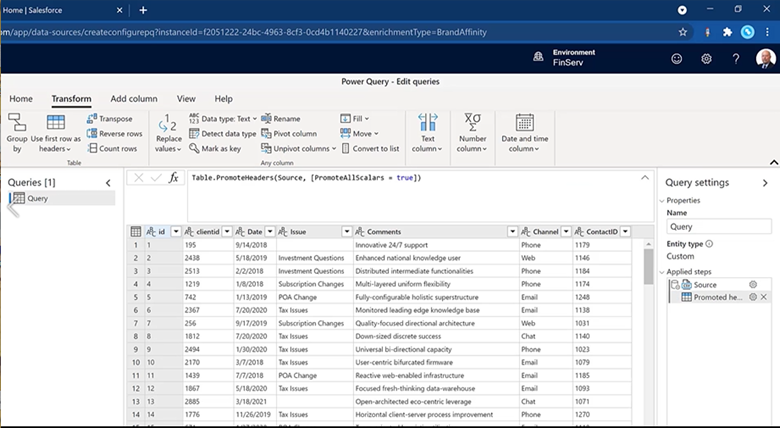This screenshot has height=428, width=780.
Task: Click Mark as key
Action: 215,148
